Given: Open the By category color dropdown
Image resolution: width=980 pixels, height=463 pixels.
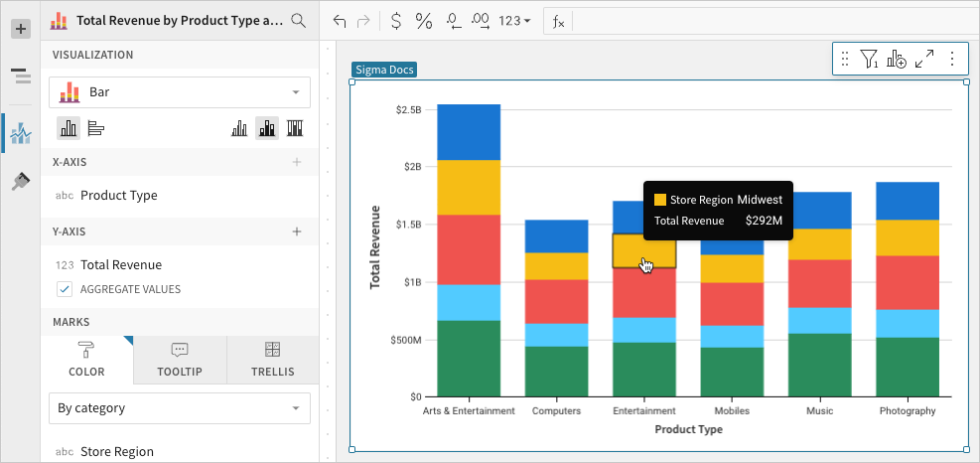Looking at the screenshot, I should click(x=180, y=407).
